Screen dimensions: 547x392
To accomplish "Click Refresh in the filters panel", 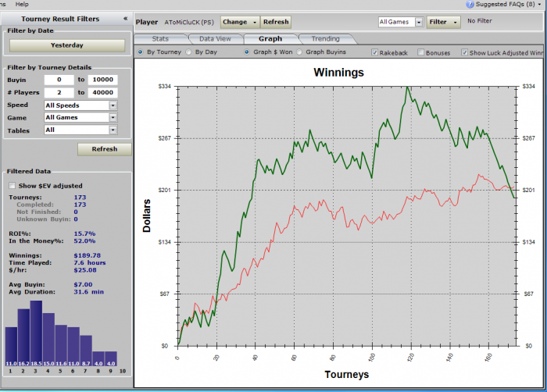I will point(105,149).
